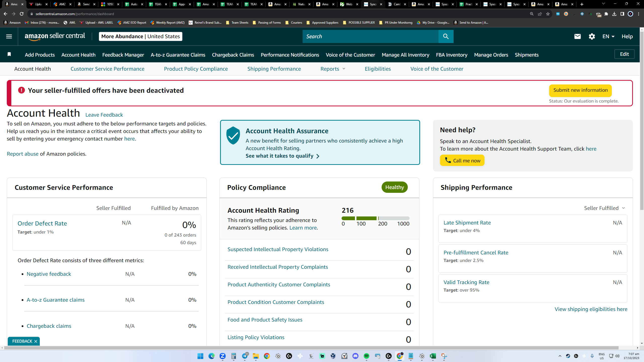Open Chrome downloads icon
Image resolution: width=644 pixels, height=362 pixels.
pyautogui.click(x=614, y=14)
